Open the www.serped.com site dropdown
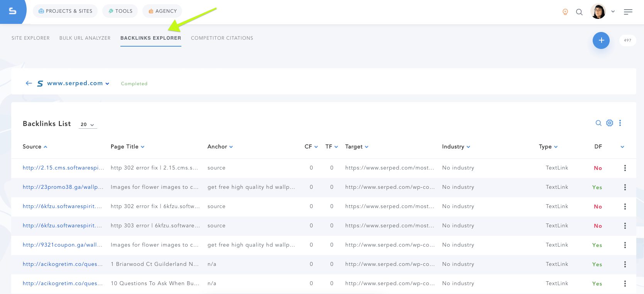Viewport: 644px width, 294px height. [x=78, y=83]
